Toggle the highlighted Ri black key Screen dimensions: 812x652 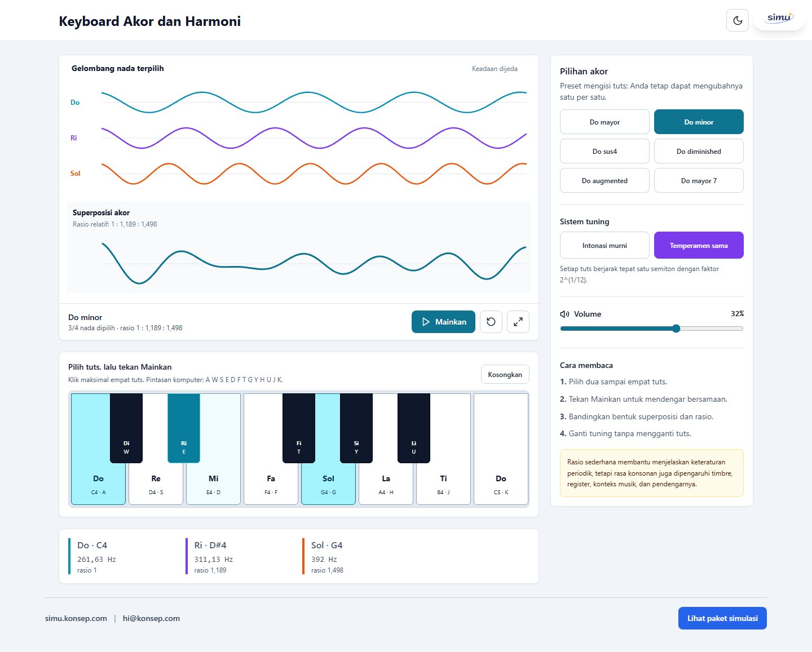point(184,428)
